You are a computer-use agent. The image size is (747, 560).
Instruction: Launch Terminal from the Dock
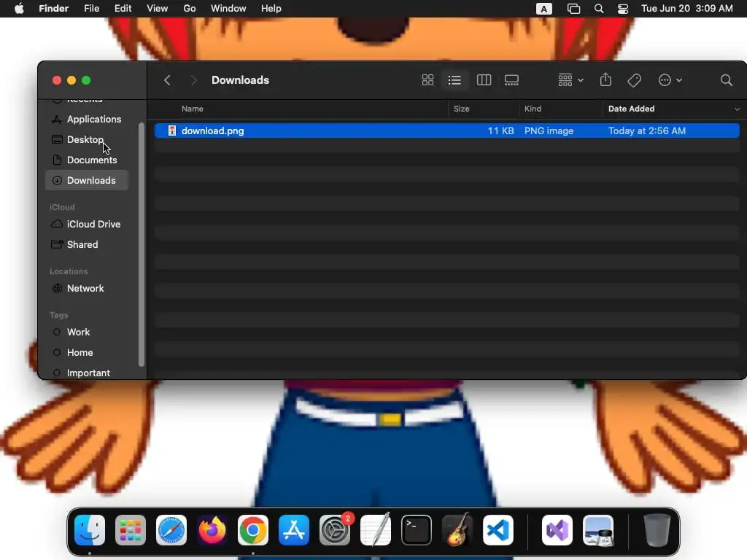(x=417, y=529)
